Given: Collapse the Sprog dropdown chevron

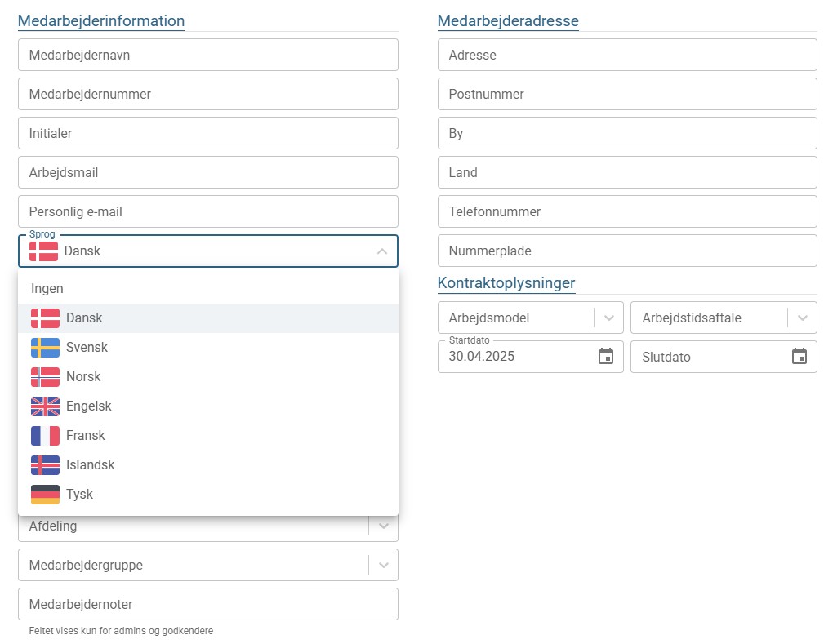Looking at the screenshot, I should tap(381, 251).
